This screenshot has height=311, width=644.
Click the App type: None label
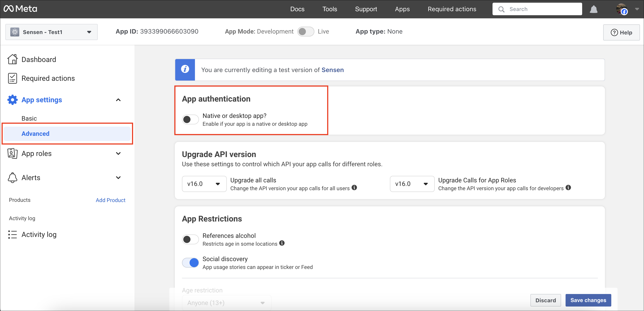coord(379,32)
